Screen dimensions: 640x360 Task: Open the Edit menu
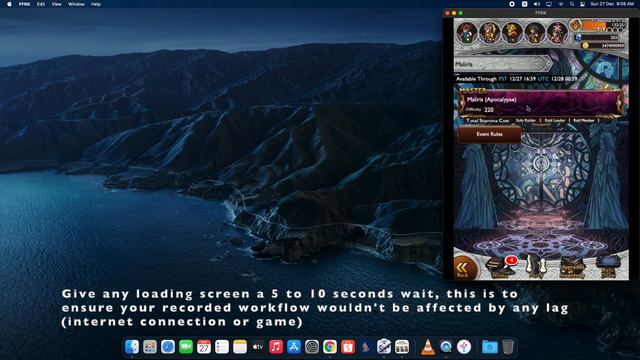41,4
